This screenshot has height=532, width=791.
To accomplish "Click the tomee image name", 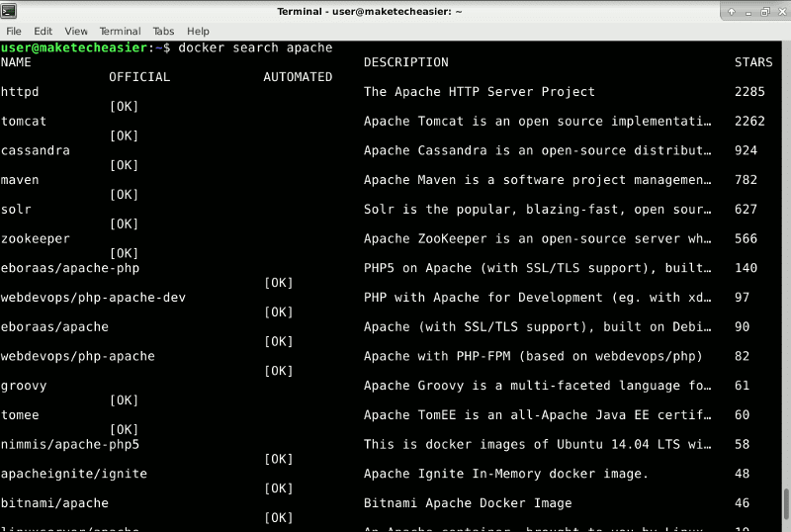I will (x=20, y=415).
